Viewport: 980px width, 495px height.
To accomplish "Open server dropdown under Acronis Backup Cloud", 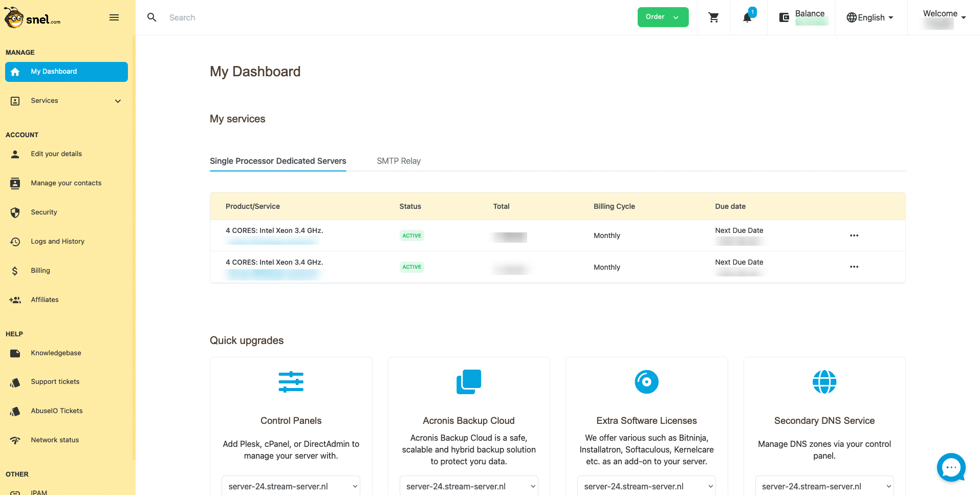I will (x=469, y=486).
